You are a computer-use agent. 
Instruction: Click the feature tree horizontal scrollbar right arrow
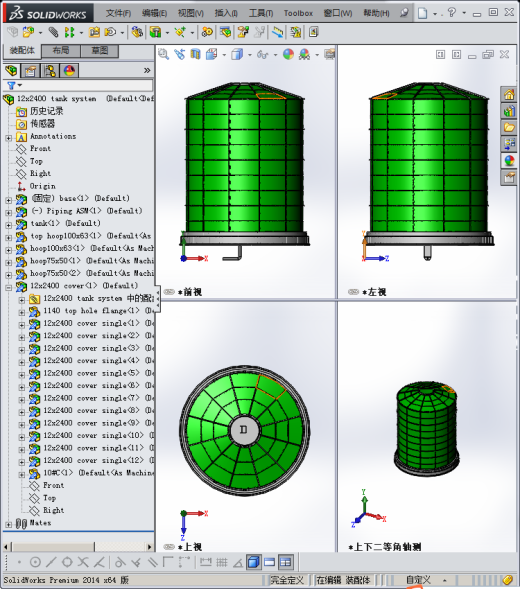(x=150, y=547)
